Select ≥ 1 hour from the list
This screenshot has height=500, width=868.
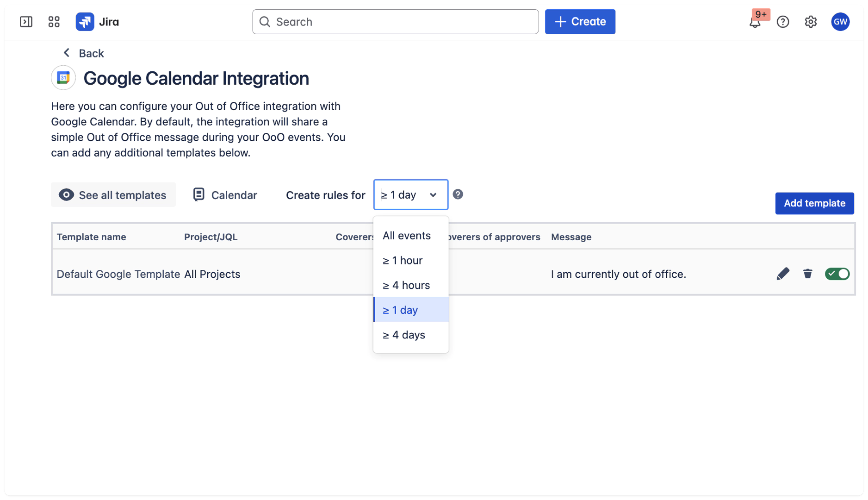point(403,261)
